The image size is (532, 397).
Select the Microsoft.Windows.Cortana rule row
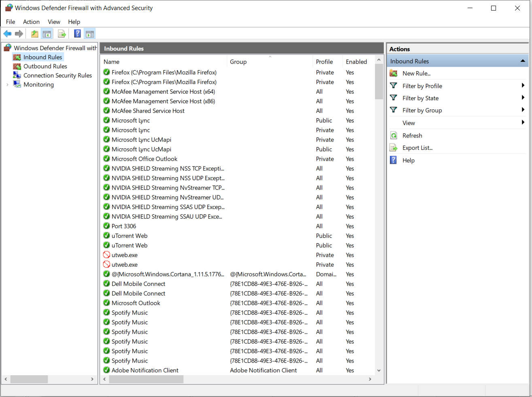coord(238,274)
